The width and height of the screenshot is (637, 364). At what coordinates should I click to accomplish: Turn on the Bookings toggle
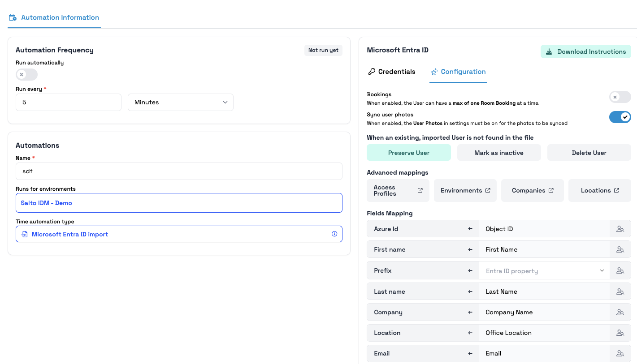[620, 97]
